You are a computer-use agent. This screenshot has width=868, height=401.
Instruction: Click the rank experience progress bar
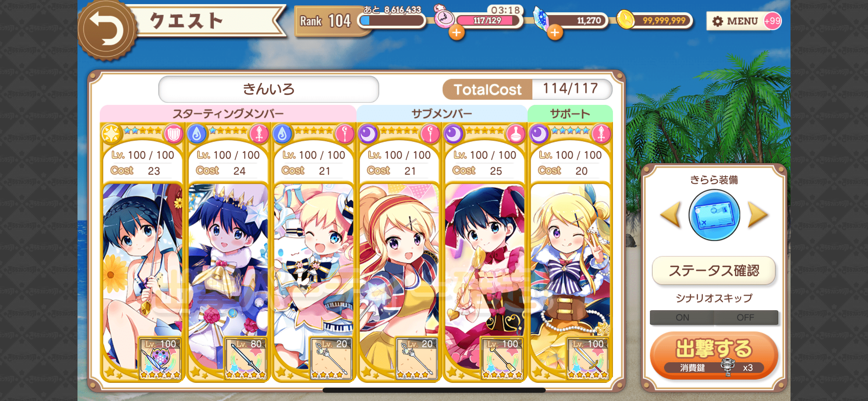[391, 21]
